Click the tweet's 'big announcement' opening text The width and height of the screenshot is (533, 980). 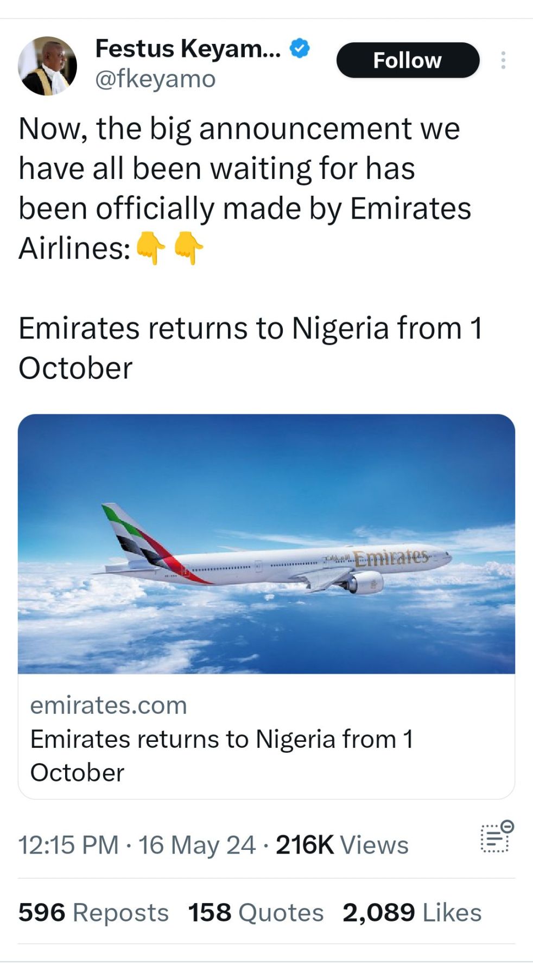[x=239, y=129]
